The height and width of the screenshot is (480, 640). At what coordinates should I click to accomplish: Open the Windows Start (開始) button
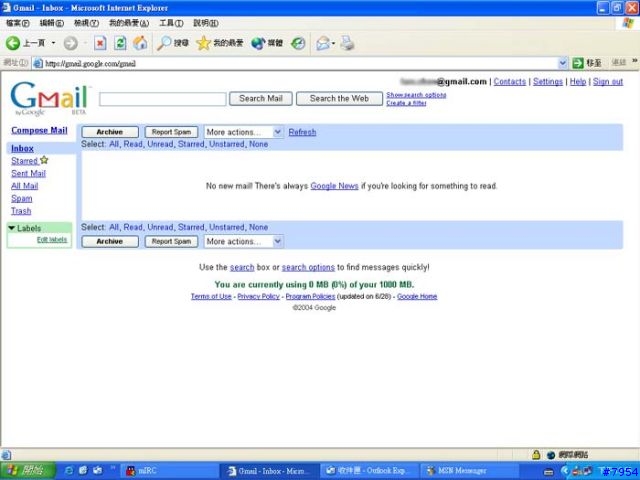coord(28,471)
